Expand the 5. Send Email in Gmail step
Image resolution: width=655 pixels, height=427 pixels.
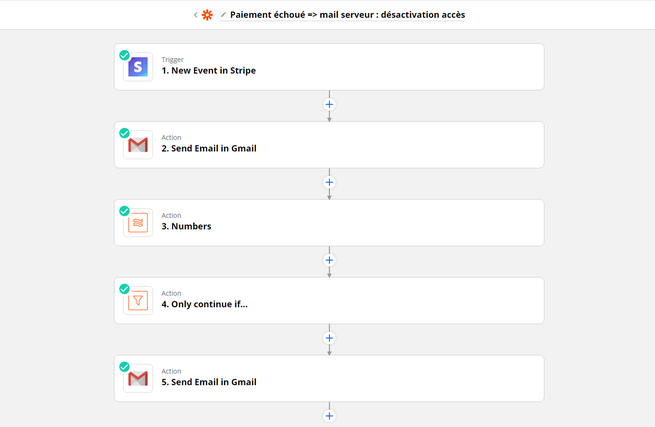(329, 379)
